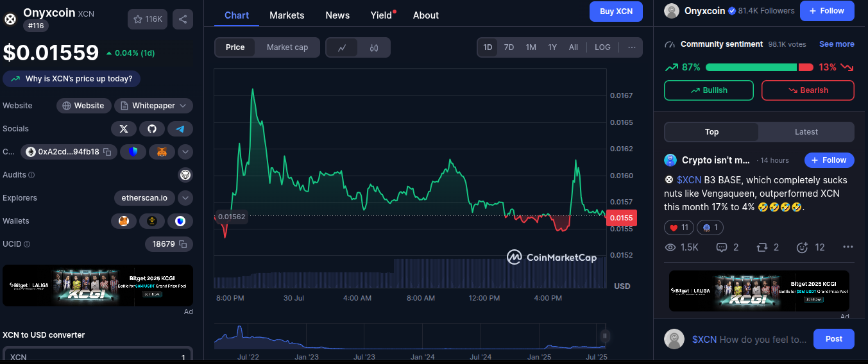Screen dimensions: 868x364
Task: Click the bullish/bearish sentiment progress bar
Action: pos(760,67)
